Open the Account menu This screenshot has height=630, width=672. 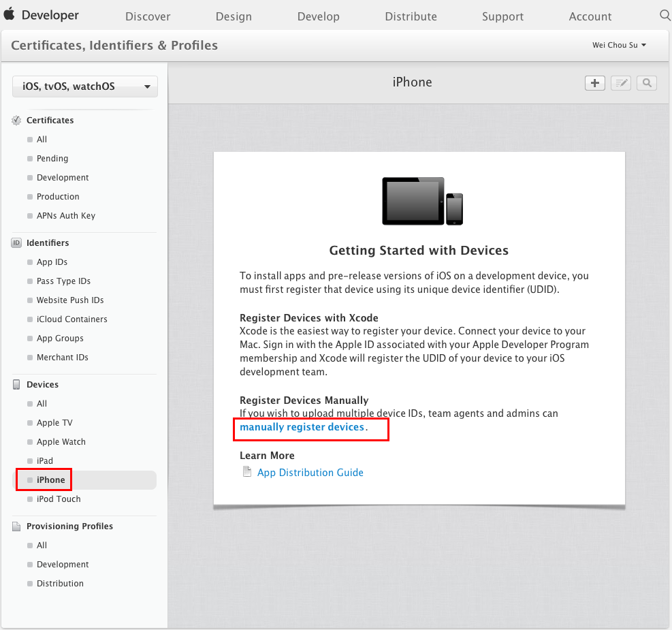click(x=590, y=17)
